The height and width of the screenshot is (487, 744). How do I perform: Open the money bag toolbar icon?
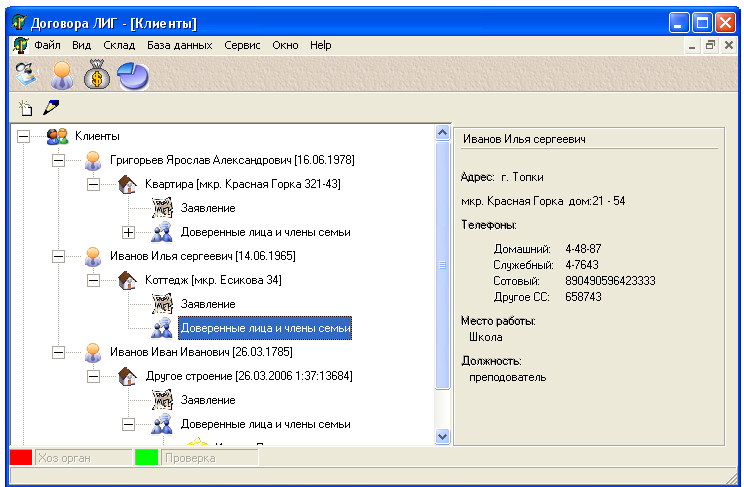tap(97, 75)
